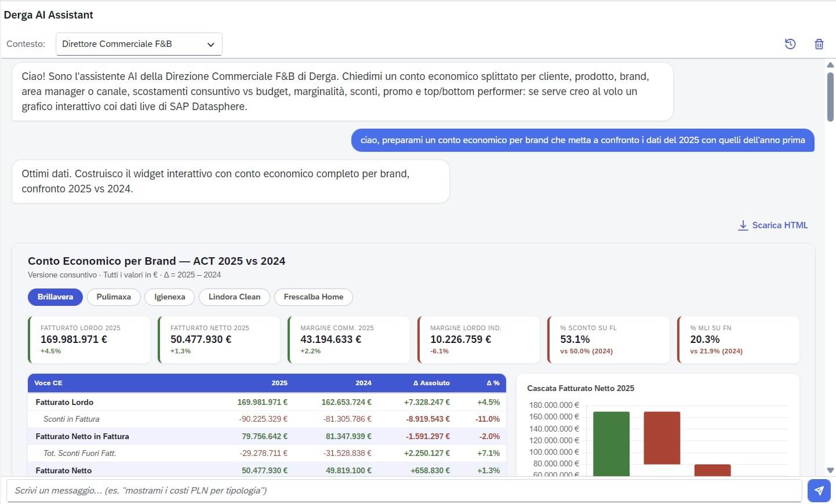Click the Δ Assoluto column header
836x504 pixels.
(431, 383)
